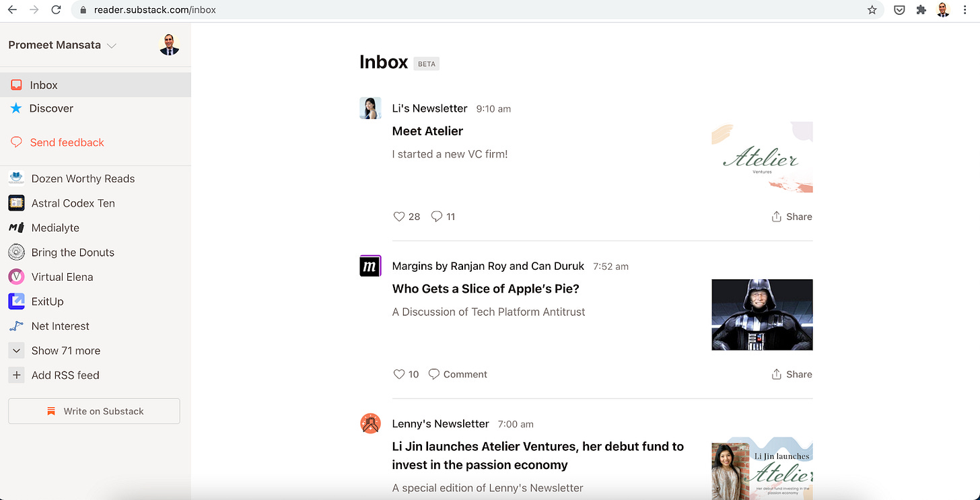This screenshot has height=500, width=980.
Task: Open Bring the Donuts newsletter
Action: pos(73,252)
